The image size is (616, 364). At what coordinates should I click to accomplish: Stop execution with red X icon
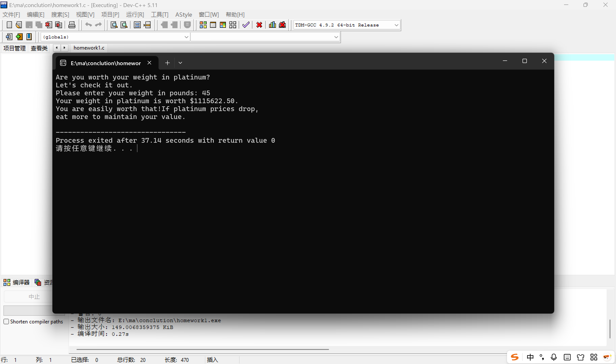pos(259,25)
